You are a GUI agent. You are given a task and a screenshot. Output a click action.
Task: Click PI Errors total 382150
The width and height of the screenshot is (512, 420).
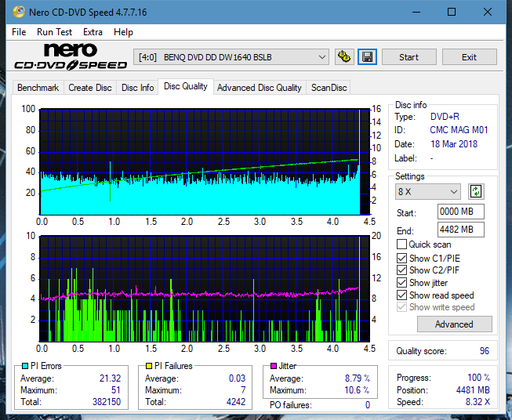click(x=107, y=401)
